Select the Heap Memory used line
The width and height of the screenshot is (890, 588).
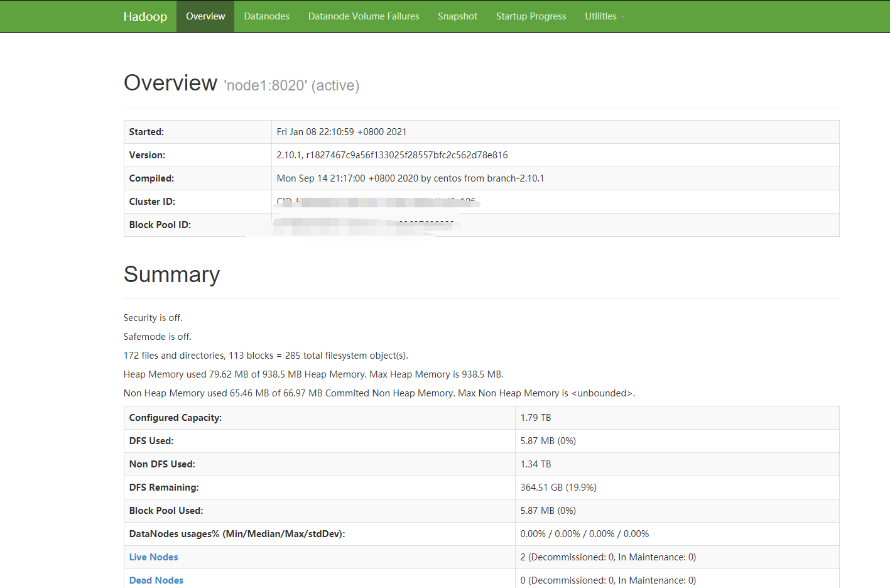pos(313,374)
